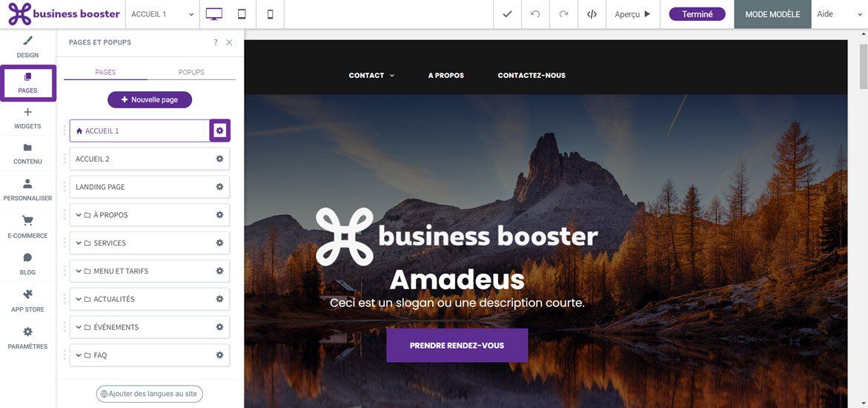The image size is (868, 408).
Task: Click Ajouter des langues au site
Action: click(150, 394)
